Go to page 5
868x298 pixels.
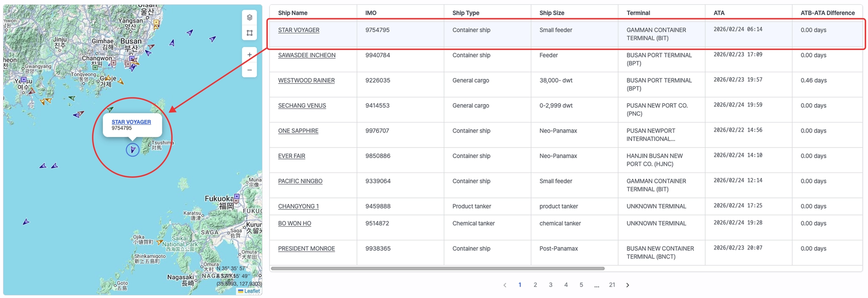pos(581,285)
